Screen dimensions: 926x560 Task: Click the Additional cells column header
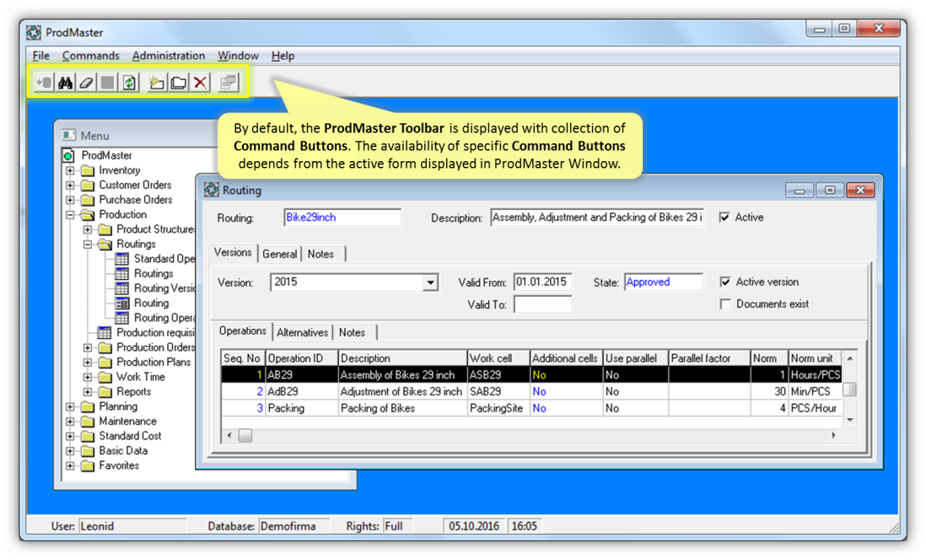[566, 358]
